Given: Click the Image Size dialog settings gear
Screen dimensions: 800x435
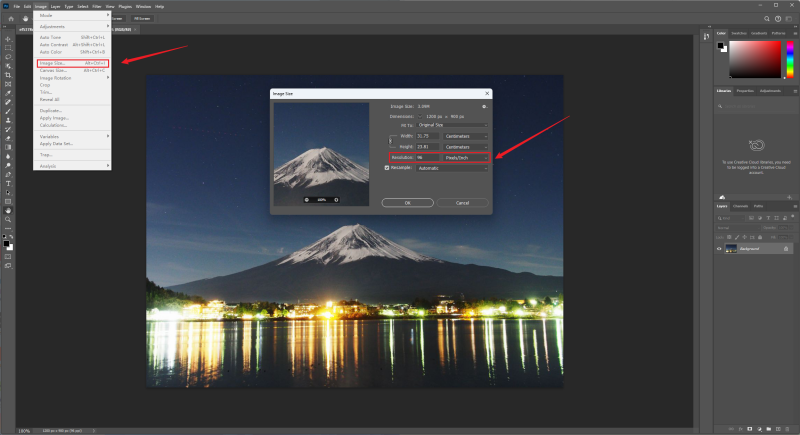Looking at the screenshot, I should (x=484, y=105).
